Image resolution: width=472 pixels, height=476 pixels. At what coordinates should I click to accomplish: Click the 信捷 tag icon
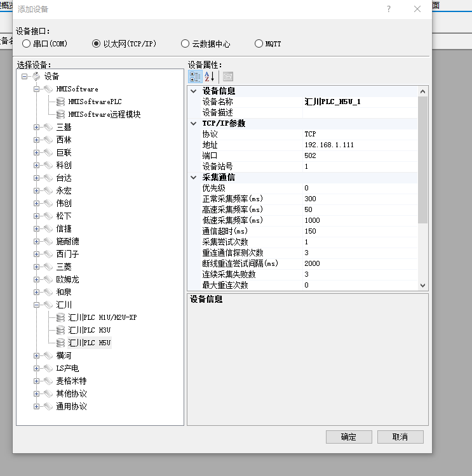pos(48,229)
